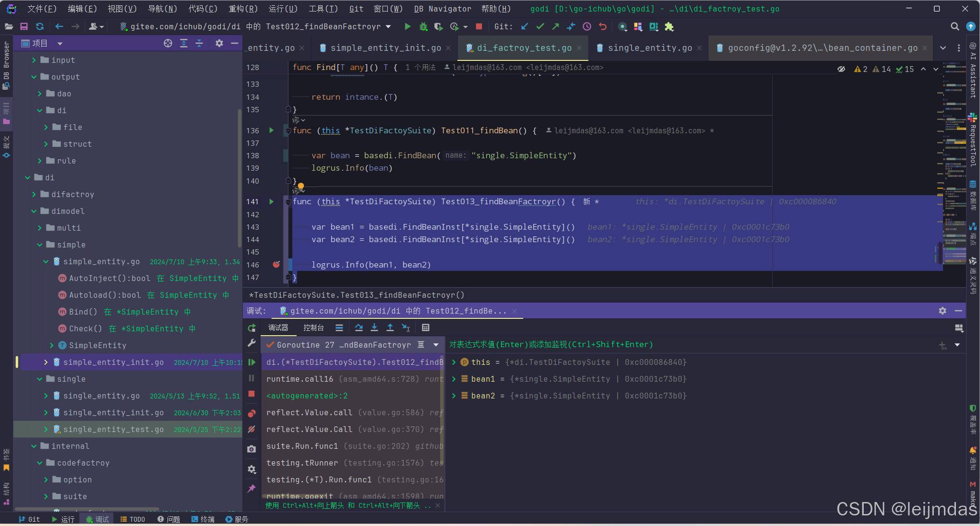Viewport: 980px width, 526px height.
Task: Click Git rollback undo icon
Action: click(603, 27)
